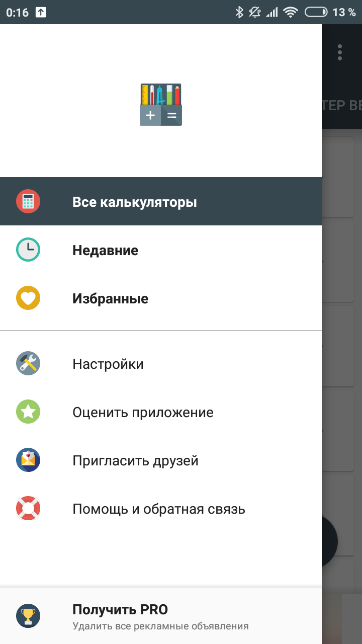Image resolution: width=362 pixels, height=644 pixels.
Task: Select Пригласить друзей
Action: click(x=161, y=460)
